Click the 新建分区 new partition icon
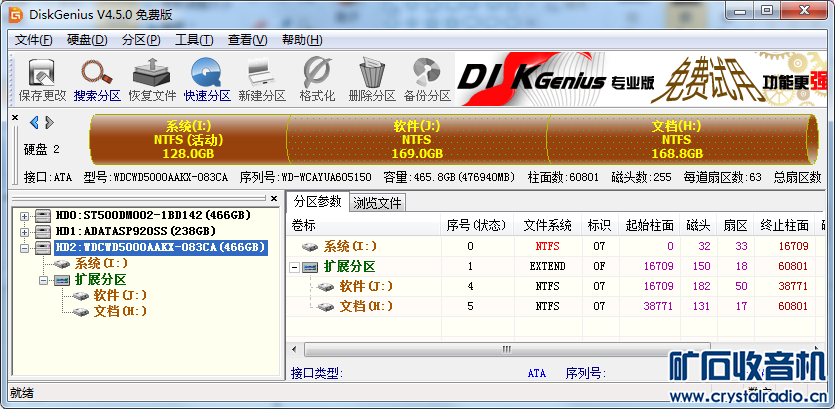 (x=262, y=80)
